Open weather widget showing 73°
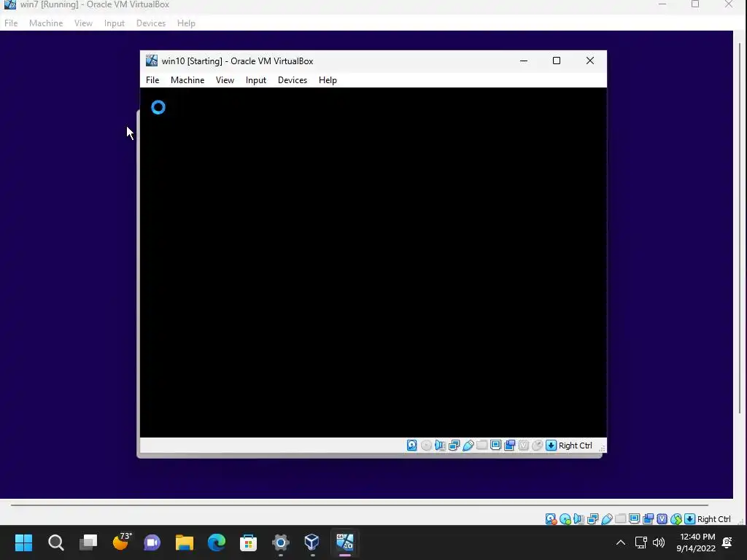The height and width of the screenshot is (560, 747). 121,542
